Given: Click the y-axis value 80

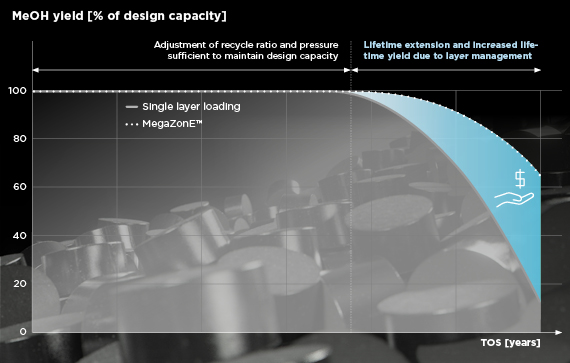Looking at the screenshot, I should click(20, 138).
